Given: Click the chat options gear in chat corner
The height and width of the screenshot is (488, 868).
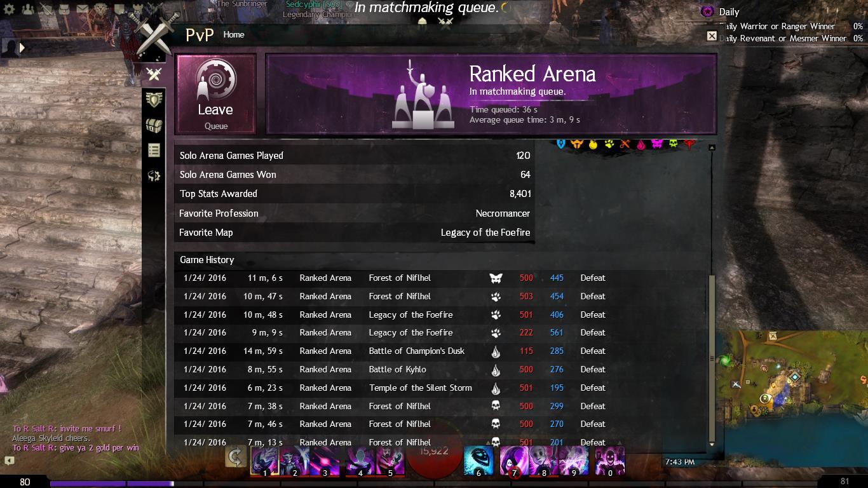Looking at the screenshot, I should pyautogui.click(x=9, y=461).
